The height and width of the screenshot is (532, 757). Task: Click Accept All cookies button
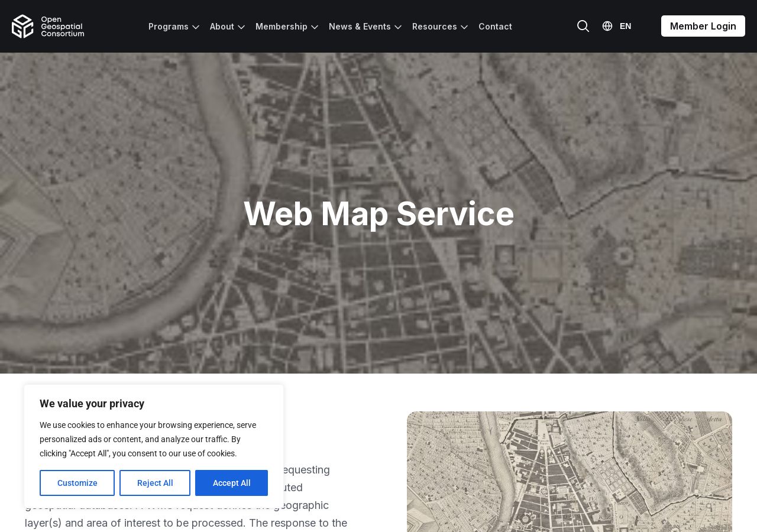pyautogui.click(x=231, y=483)
